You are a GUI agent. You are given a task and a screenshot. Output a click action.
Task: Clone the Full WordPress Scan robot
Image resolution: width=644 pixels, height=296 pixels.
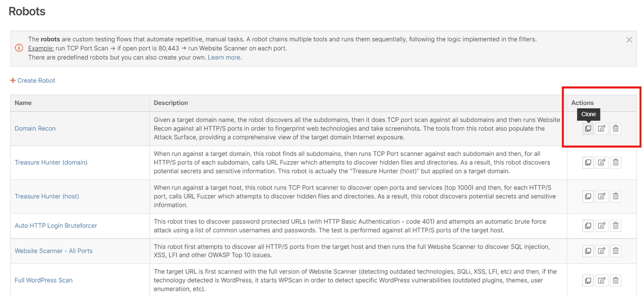click(x=588, y=280)
